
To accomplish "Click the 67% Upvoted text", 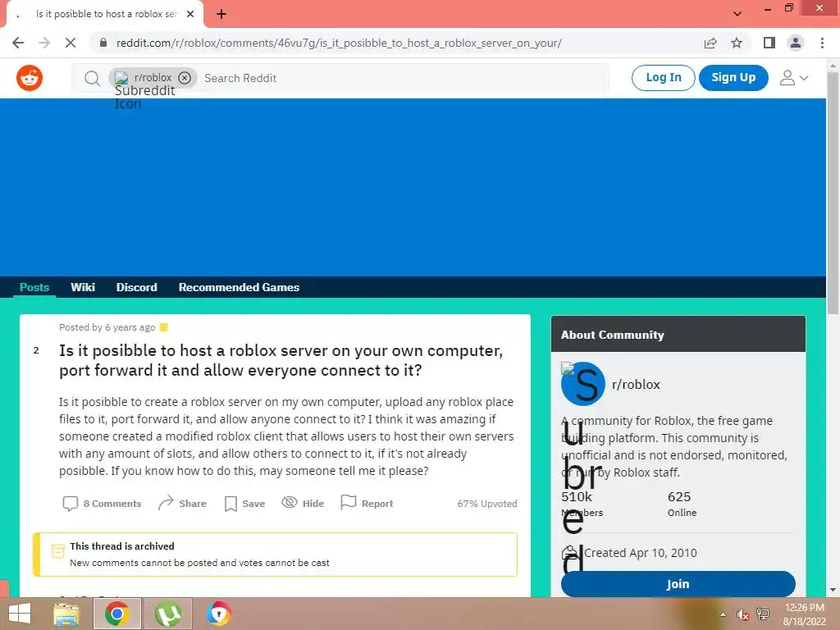I will pyautogui.click(x=487, y=504).
